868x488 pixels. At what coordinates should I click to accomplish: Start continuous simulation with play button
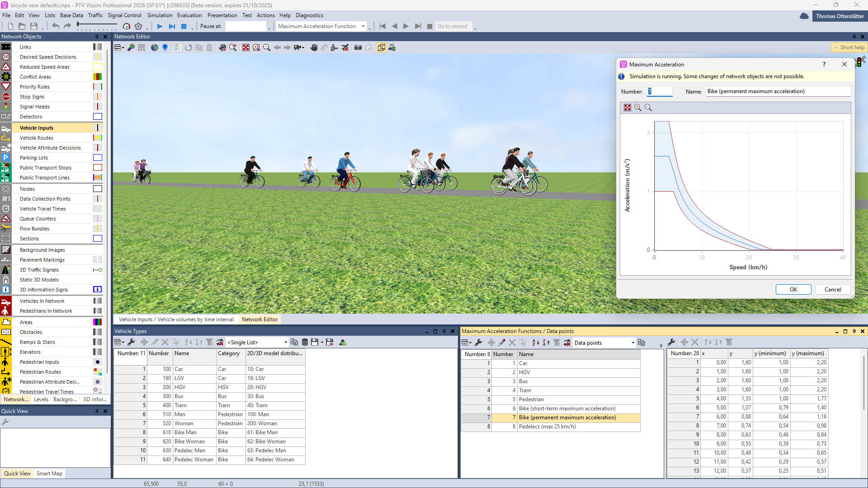tap(160, 26)
